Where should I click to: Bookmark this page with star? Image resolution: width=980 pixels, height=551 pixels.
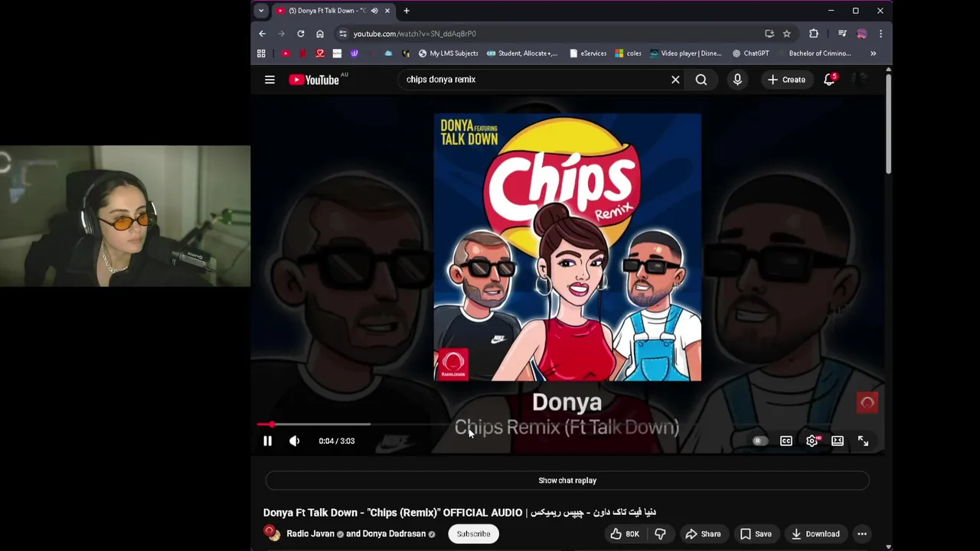tap(786, 34)
